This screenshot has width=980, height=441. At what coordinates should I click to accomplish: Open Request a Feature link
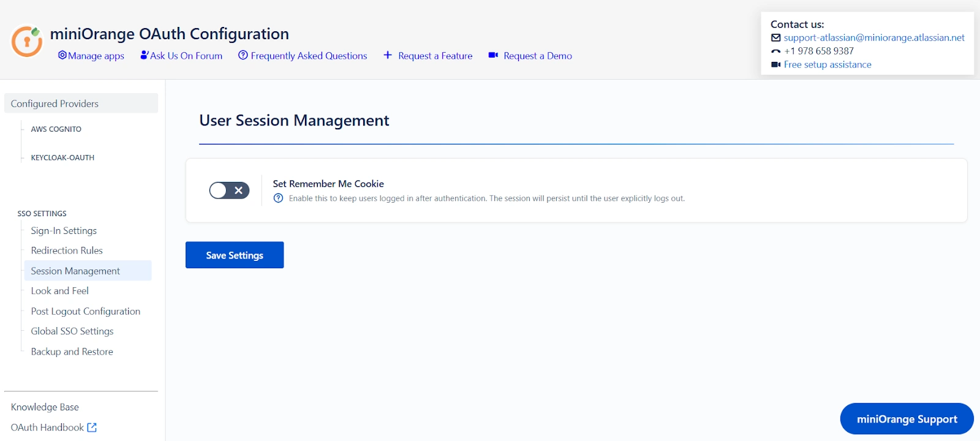[435, 56]
